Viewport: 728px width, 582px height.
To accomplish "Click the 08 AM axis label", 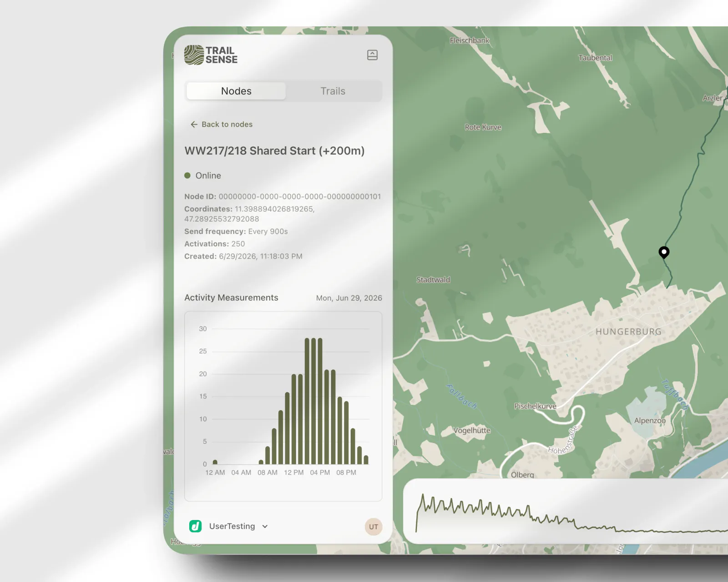I will point(268,472).
